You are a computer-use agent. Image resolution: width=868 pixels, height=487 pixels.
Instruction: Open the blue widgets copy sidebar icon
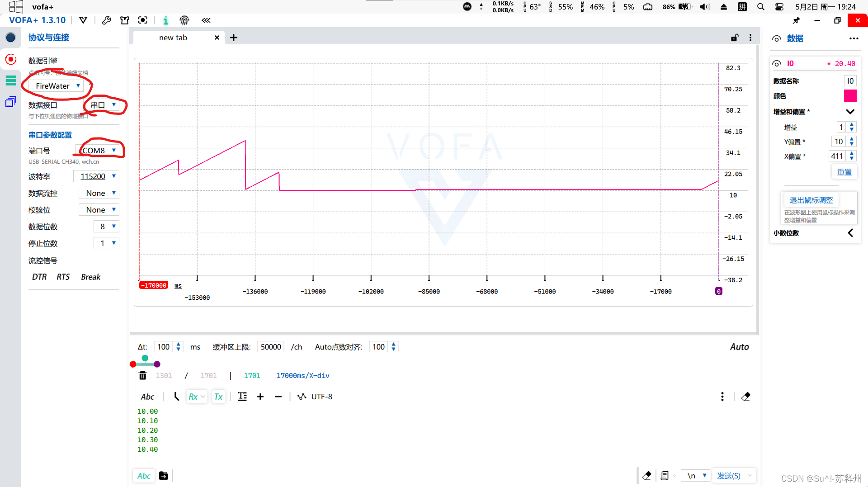[x=10, y=102]
